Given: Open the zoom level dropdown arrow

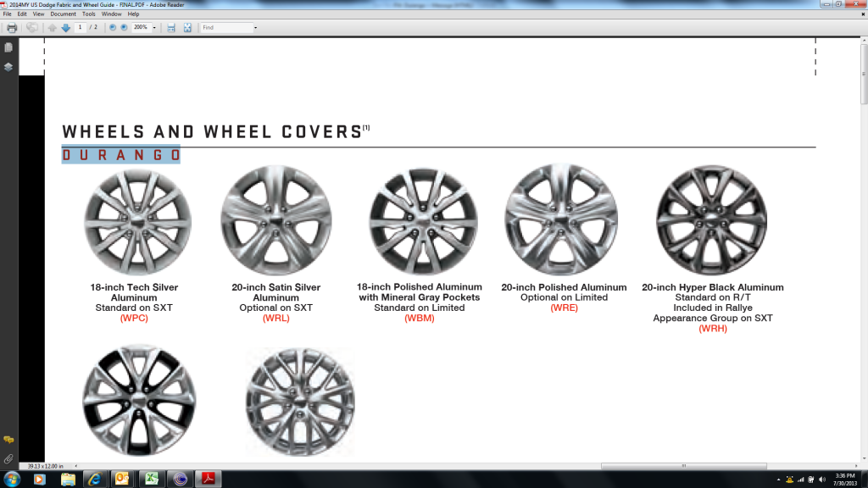Looking at the screenshot, I should click(154, 28).
